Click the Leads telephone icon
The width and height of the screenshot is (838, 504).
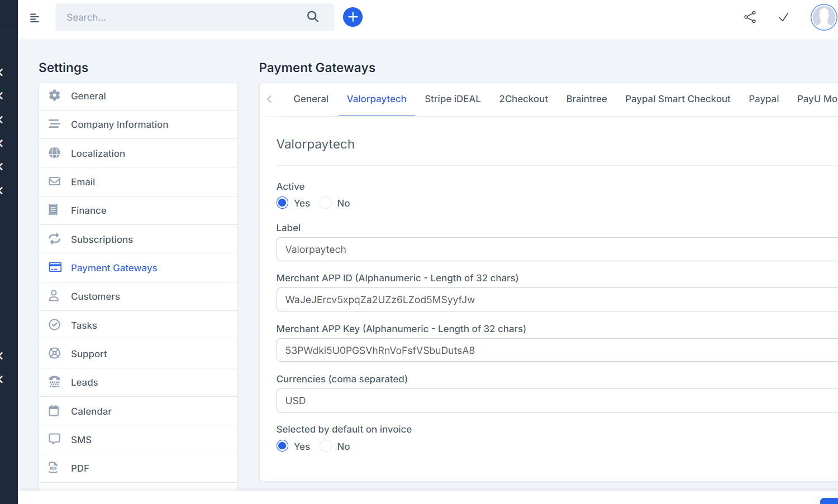point(54,382)
